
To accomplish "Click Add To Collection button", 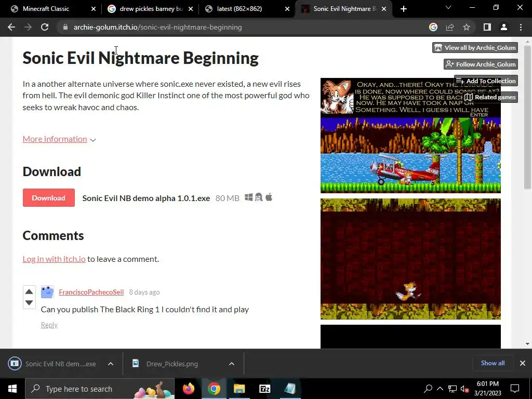I will (486, 81).
